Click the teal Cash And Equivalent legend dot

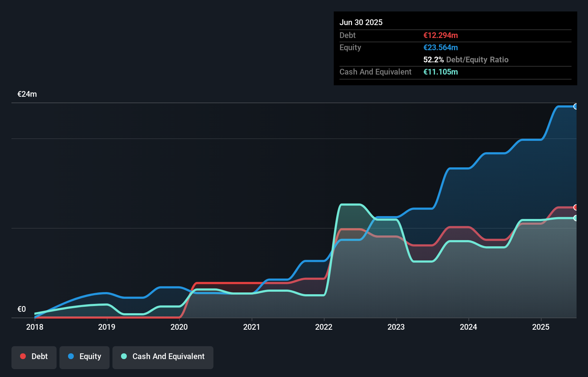(x=123, y=356)
